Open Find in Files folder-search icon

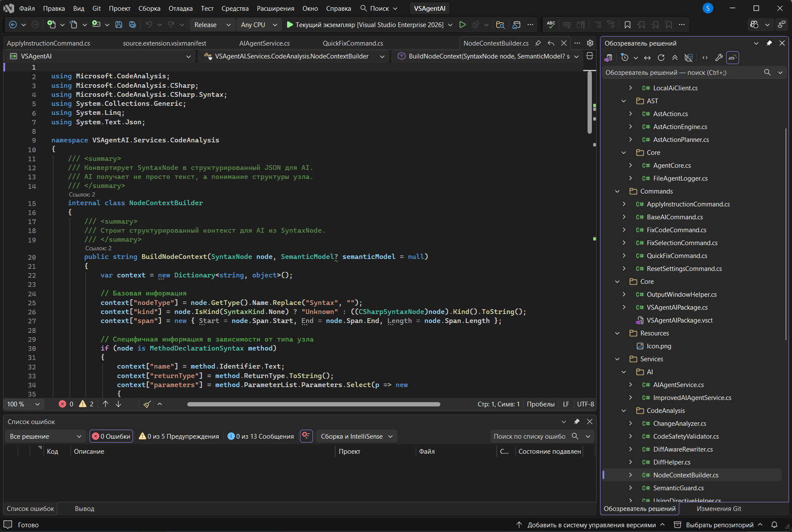500,25
